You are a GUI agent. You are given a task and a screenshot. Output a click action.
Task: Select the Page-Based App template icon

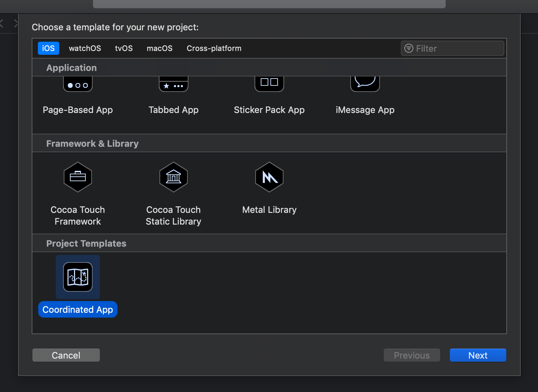77,84
